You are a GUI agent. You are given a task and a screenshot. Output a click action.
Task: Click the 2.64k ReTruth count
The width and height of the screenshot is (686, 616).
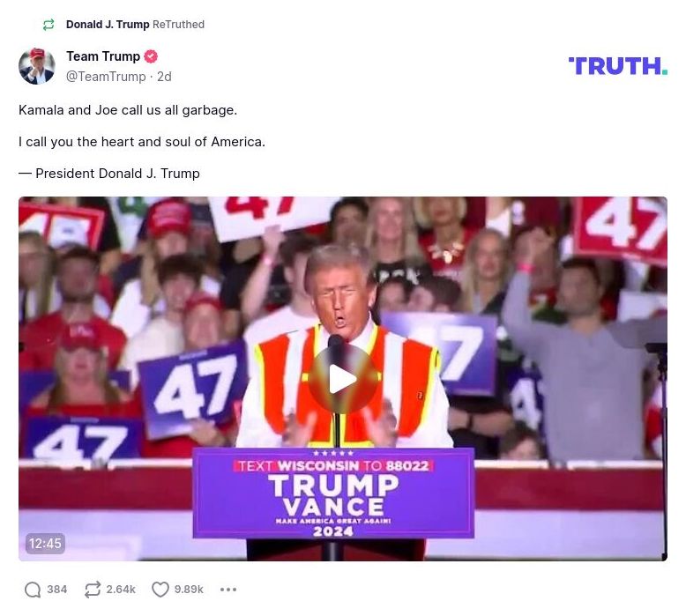[121, 590]
